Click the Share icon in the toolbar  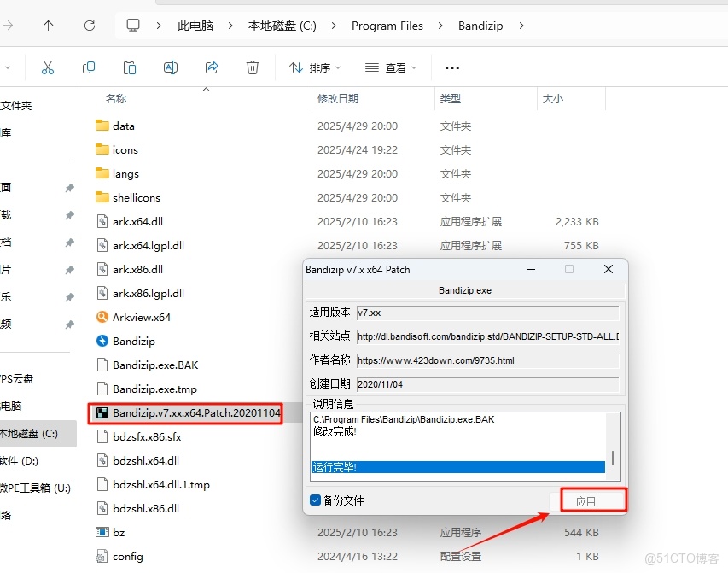pos(211,67)
